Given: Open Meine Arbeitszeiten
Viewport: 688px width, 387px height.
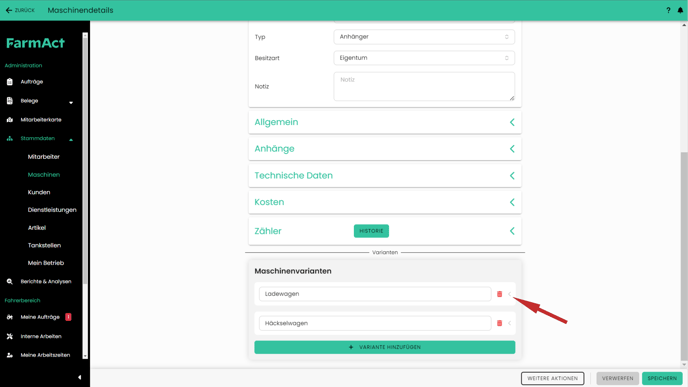Looking at the screenshot, I should [45, 355].
